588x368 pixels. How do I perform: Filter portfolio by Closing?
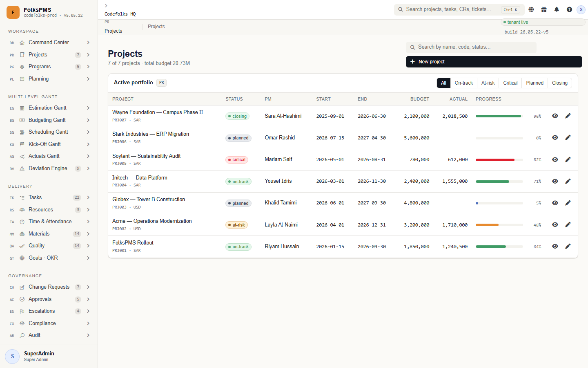(x=560, y=83)
